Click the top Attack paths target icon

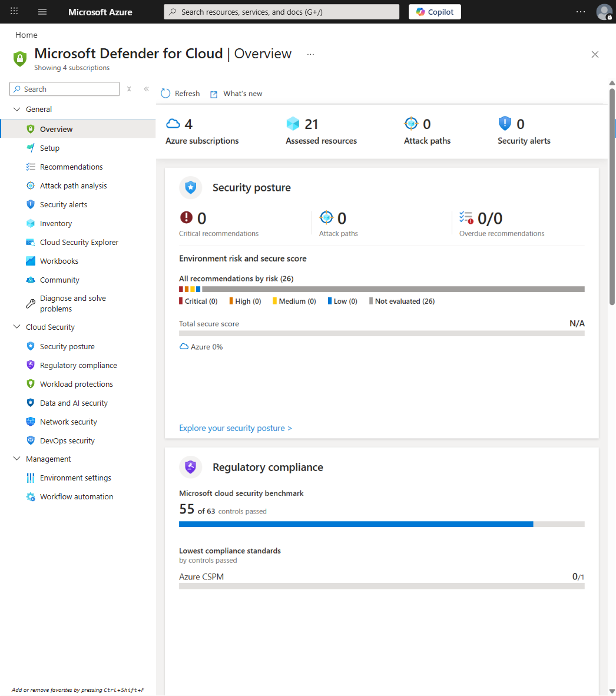point(412,124)
